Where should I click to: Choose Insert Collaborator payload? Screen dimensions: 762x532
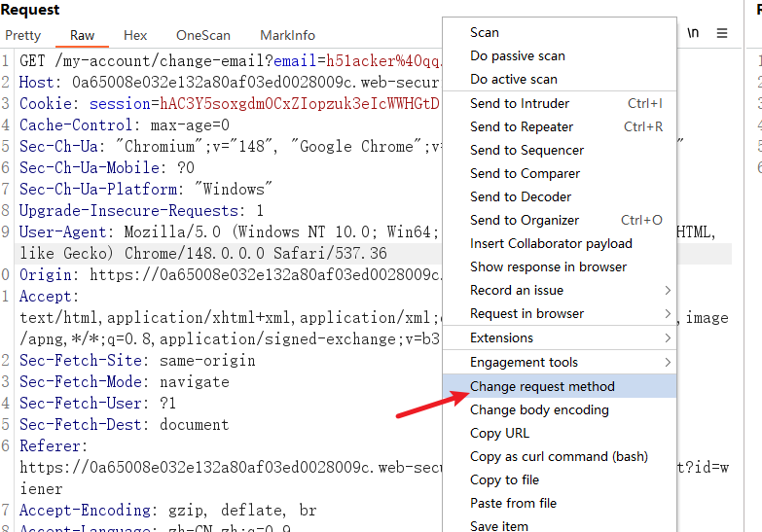(x=560, y=243)
